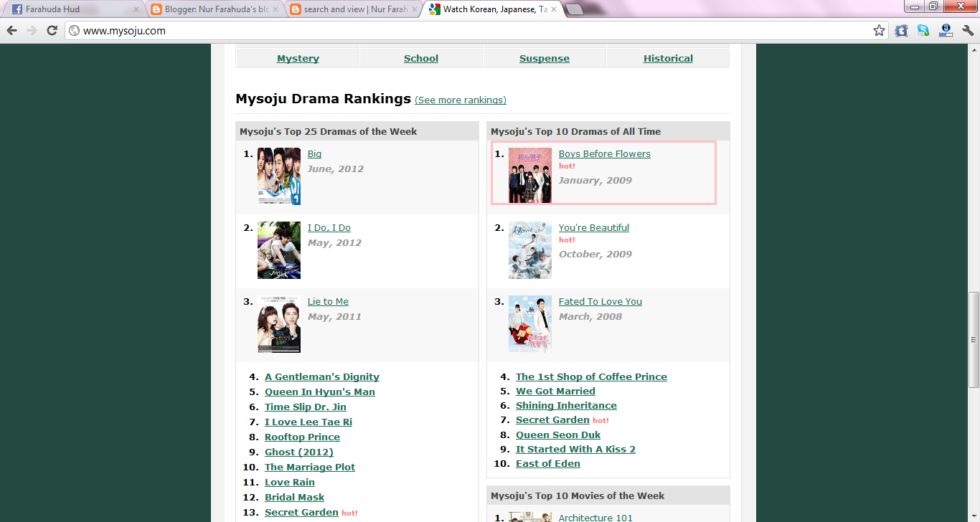Open the Historical genre link

[x=668, y=59]
